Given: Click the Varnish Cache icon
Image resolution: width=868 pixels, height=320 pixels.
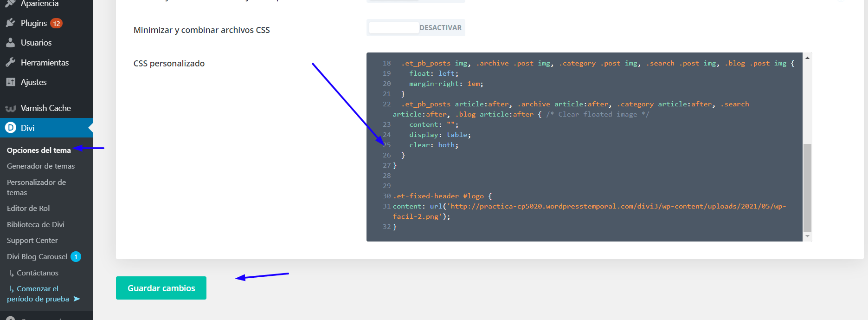Looking at the screenshot, I should 10,109.
